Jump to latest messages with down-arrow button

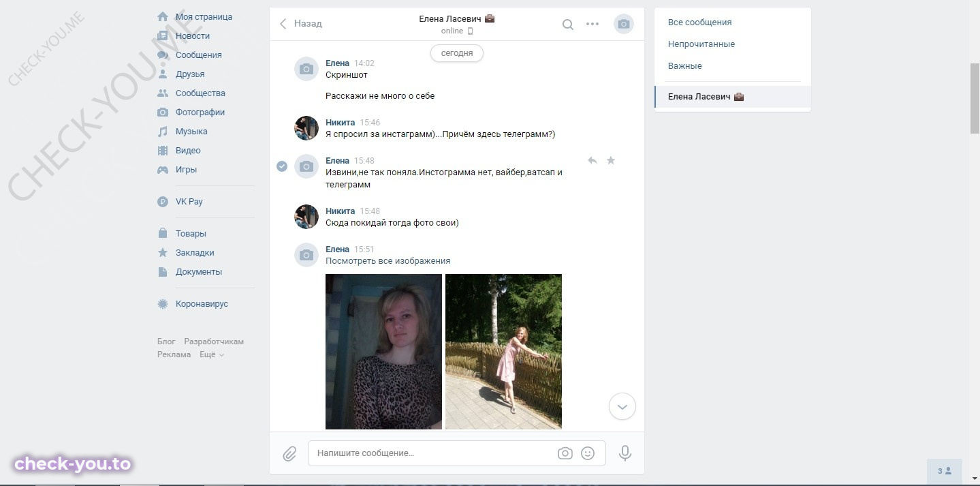pos(622,406)
